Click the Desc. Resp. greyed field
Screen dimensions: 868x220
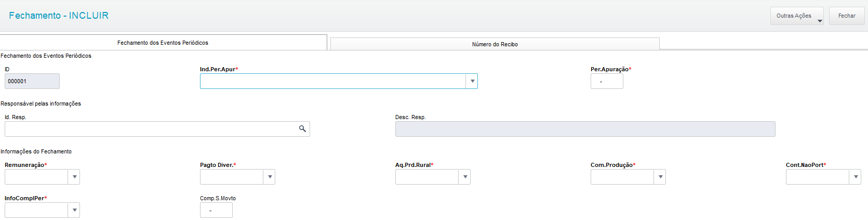click(x=585, y=129)
